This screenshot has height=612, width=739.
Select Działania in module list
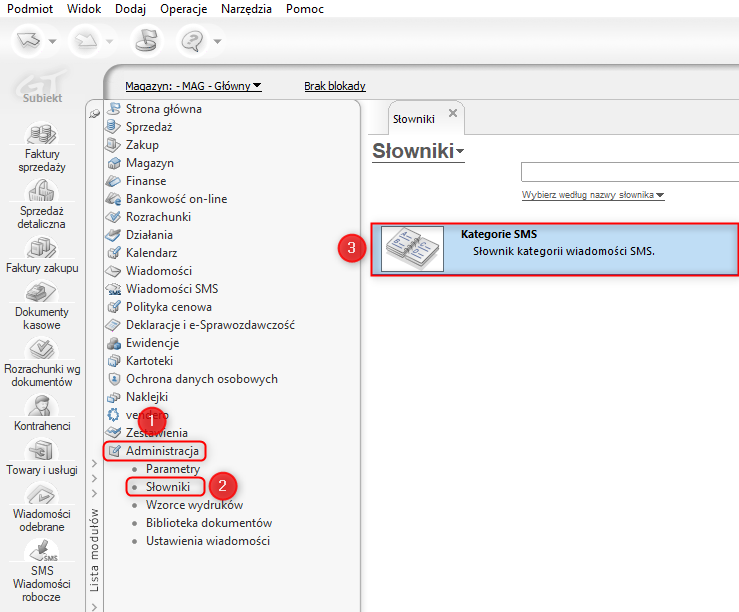coord(149,235)
